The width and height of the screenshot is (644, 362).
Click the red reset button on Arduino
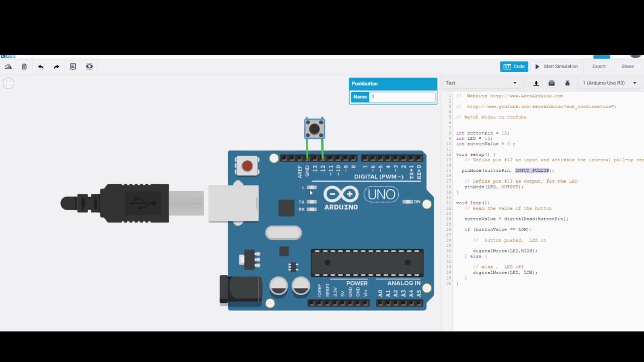click(247, 166)
